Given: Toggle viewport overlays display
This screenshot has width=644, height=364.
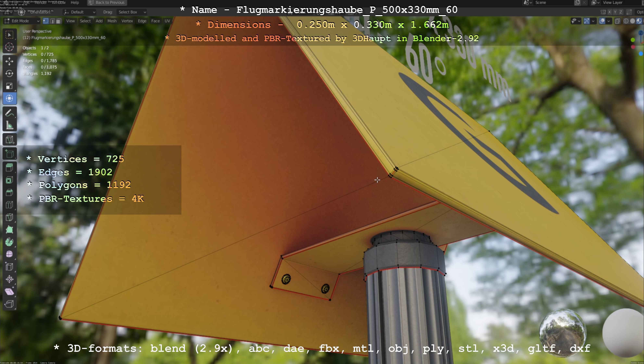Looking at the screenshot, I should pos(602,21).
